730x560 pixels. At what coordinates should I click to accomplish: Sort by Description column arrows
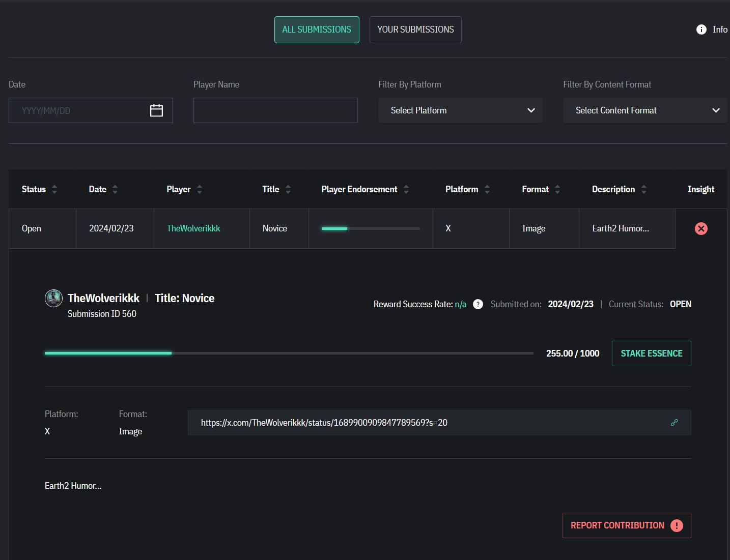[x=644, y=189]
